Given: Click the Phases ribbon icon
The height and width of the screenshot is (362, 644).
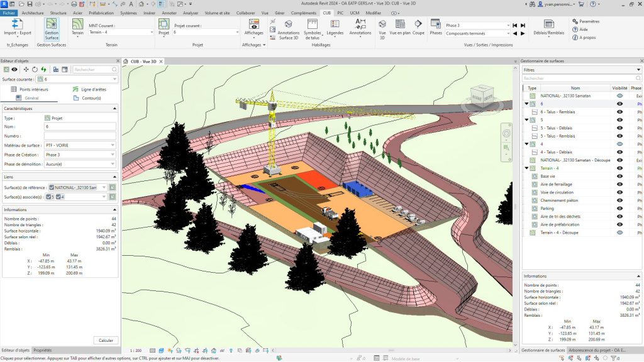Looking at the screenshot, I should tap(436, 27).
